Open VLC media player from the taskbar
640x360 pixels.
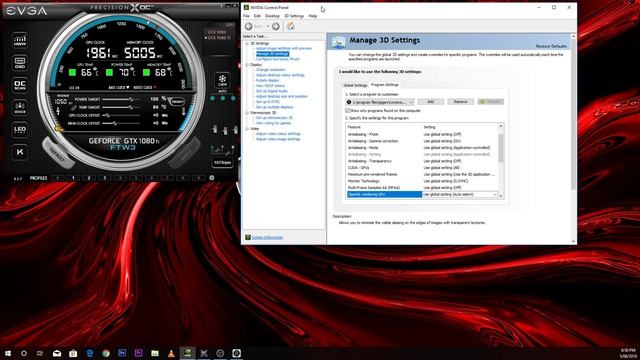tap(171, 353)
